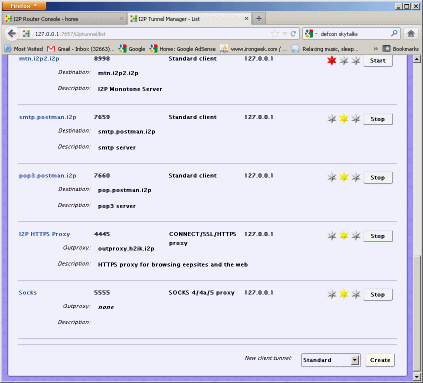The width and height of the screenshot is (423, 383).
Task: Click the pop.postman.i2p destination value
Action: pos(125,190)
